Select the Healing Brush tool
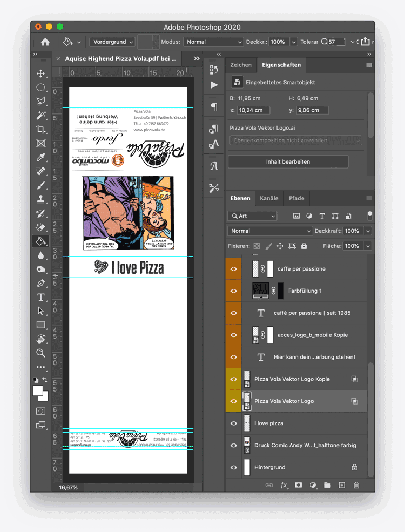This screenshot has height=532, width=405. point(40,171)
